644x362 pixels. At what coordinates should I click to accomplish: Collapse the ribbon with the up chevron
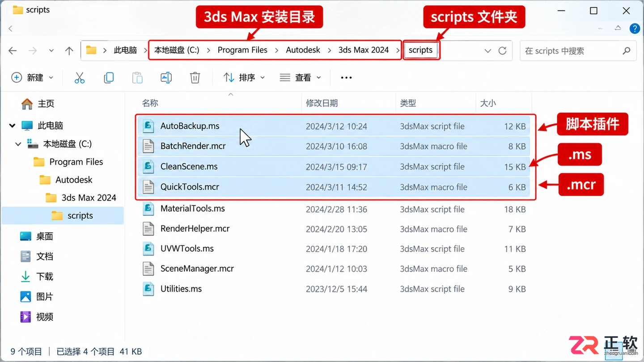(x=618, y=28)
